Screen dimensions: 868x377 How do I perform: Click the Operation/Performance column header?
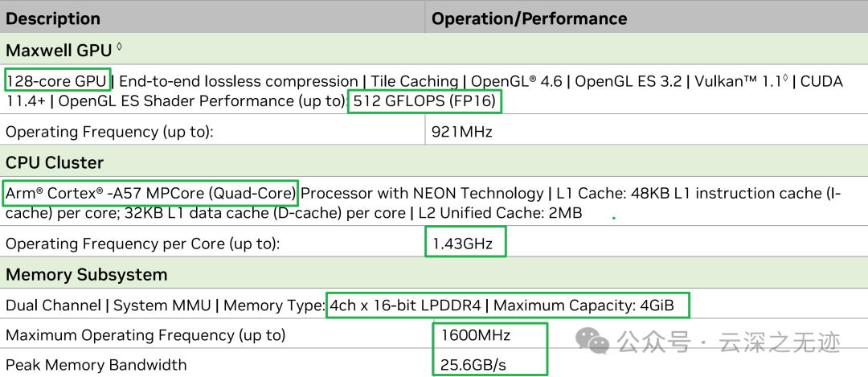coord(529,18)
